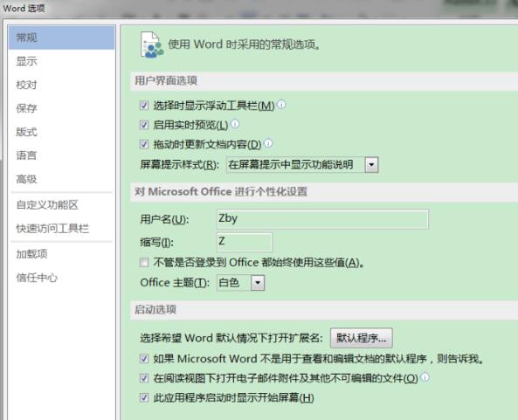Screen dimensions: 518x420
Task: Click info icon beside 拖动时更新文档内容
Action: [268, 143]
